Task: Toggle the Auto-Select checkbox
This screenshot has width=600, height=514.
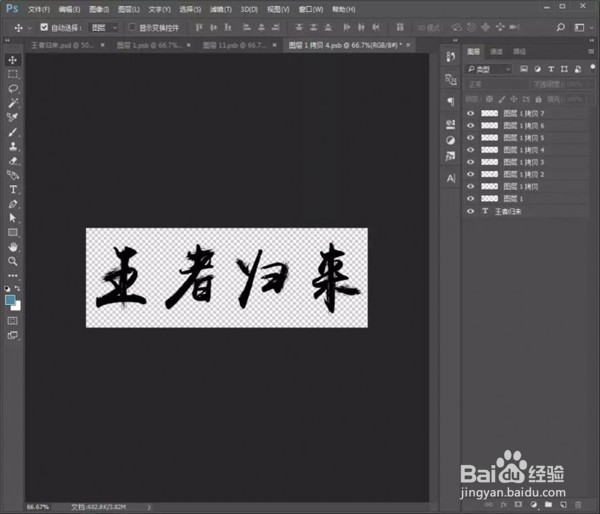Action: pos(44,27)
